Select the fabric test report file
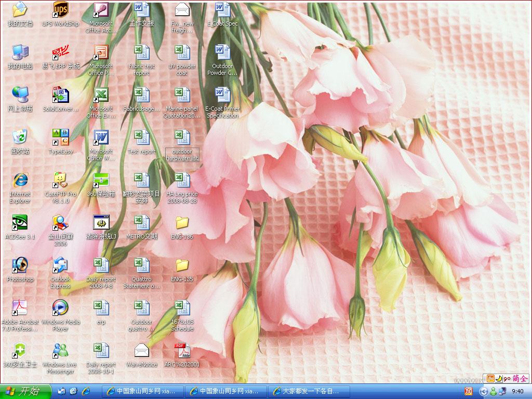The width and height of the screenshot is (532, 399). click(x=141, y=60)
